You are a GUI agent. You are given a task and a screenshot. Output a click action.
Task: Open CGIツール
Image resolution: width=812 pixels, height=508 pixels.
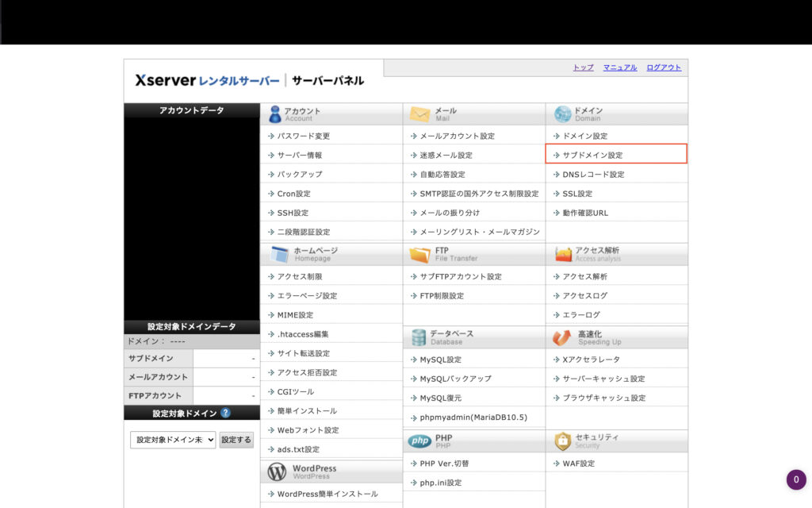pos(296,391)
